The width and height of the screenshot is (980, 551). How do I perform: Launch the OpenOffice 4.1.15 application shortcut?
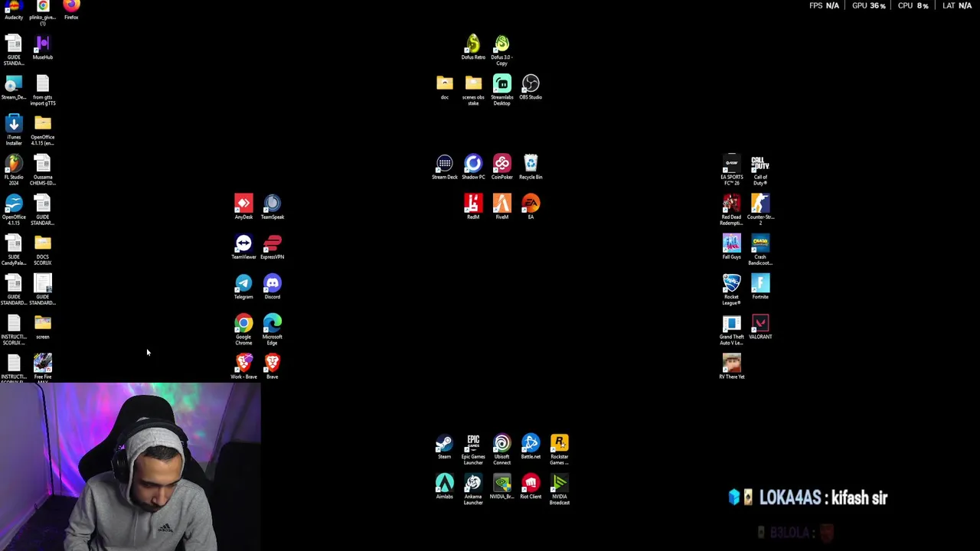pyautogui.click(x=14, y=210)
